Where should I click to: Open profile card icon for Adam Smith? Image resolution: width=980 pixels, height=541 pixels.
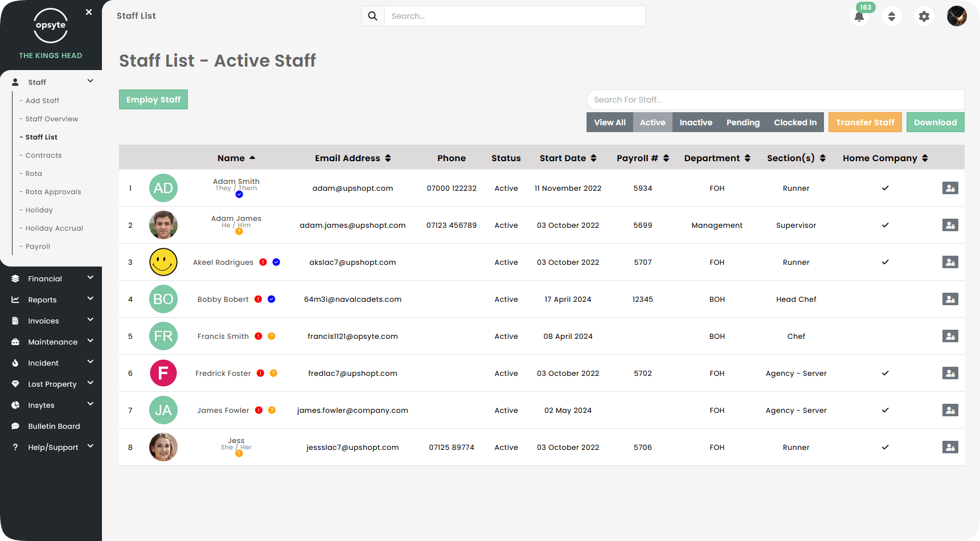point(950,188)
